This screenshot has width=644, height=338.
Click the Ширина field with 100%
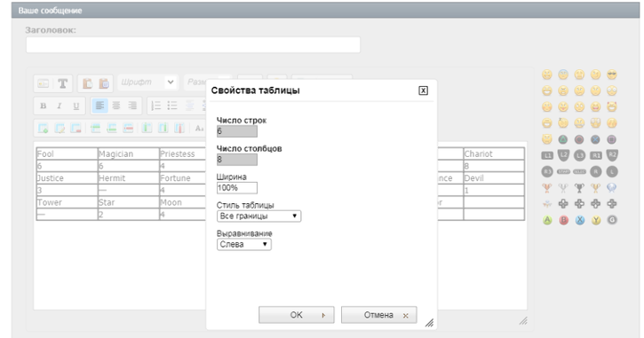237,188
